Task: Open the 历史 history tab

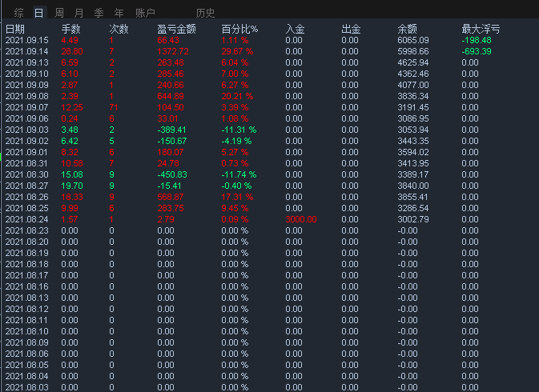Action: point(205,13)
